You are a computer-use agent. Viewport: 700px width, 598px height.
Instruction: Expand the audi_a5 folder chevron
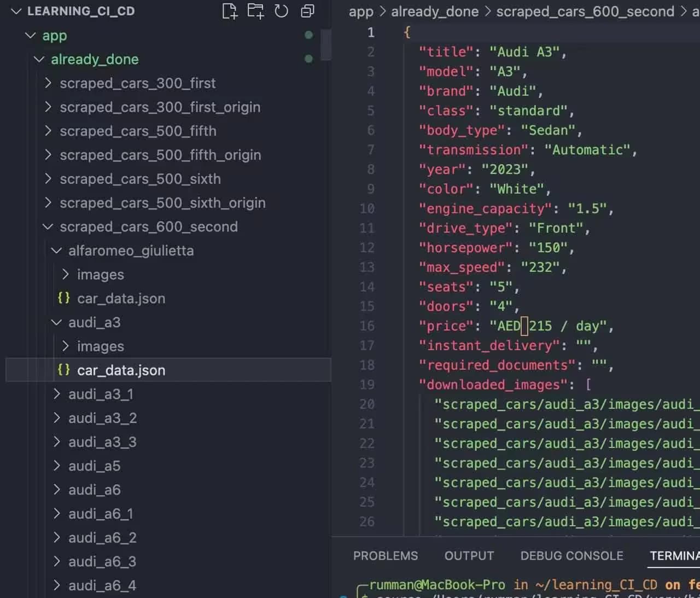click(57, 466)
